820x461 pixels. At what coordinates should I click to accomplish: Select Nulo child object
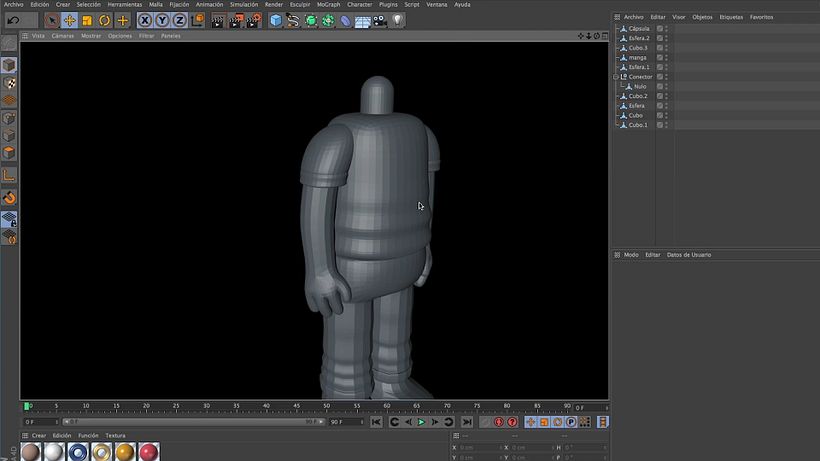(640, 87)
